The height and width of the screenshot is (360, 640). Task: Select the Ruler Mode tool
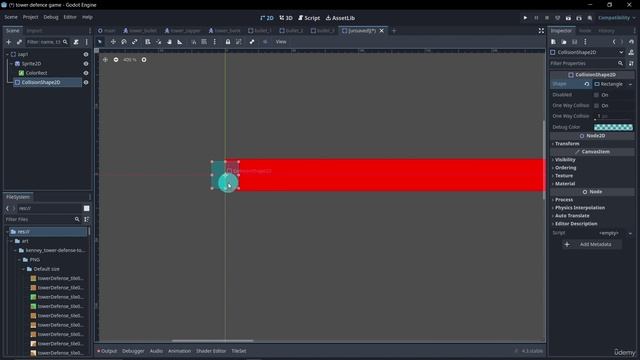point(180,42)
